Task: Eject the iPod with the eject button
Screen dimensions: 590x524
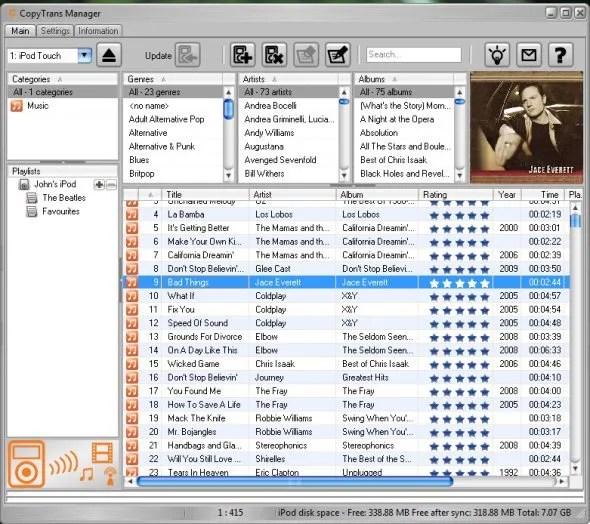Action: [x=109, y=55]
